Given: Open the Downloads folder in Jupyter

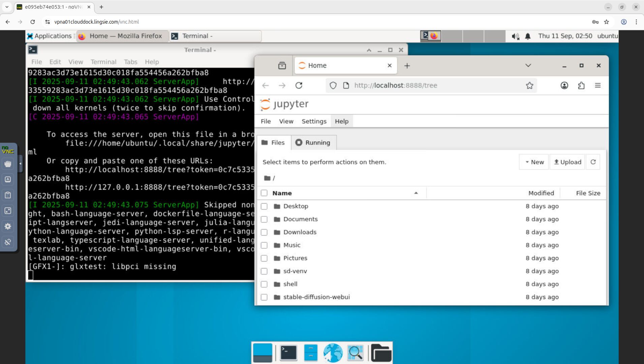Looking at the screenshot, I should (299, 232).
